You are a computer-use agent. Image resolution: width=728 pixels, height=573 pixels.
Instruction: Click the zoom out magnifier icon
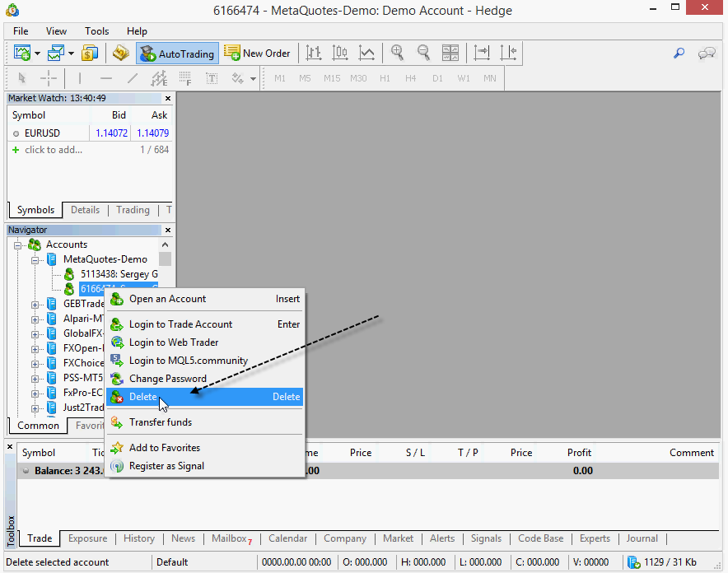423,54
